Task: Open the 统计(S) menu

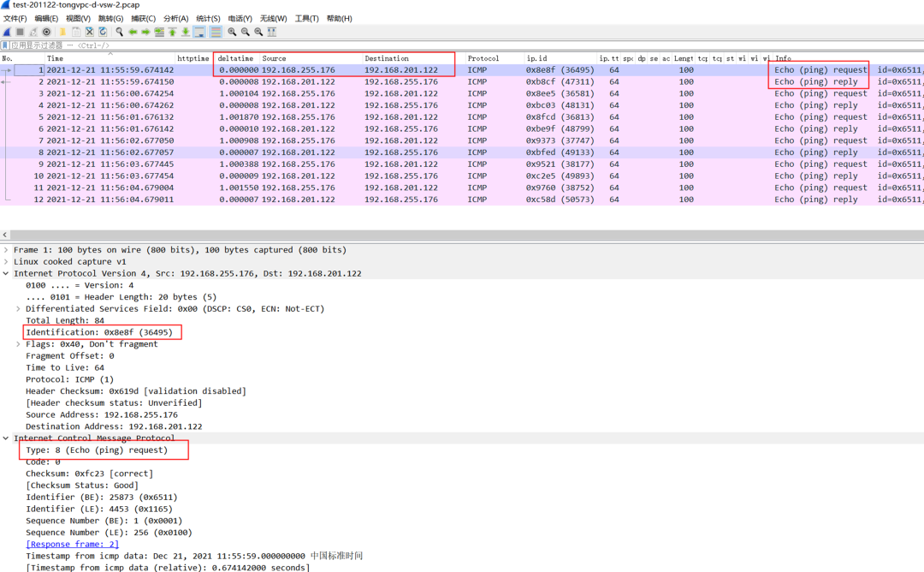Action: click(208, 19)
